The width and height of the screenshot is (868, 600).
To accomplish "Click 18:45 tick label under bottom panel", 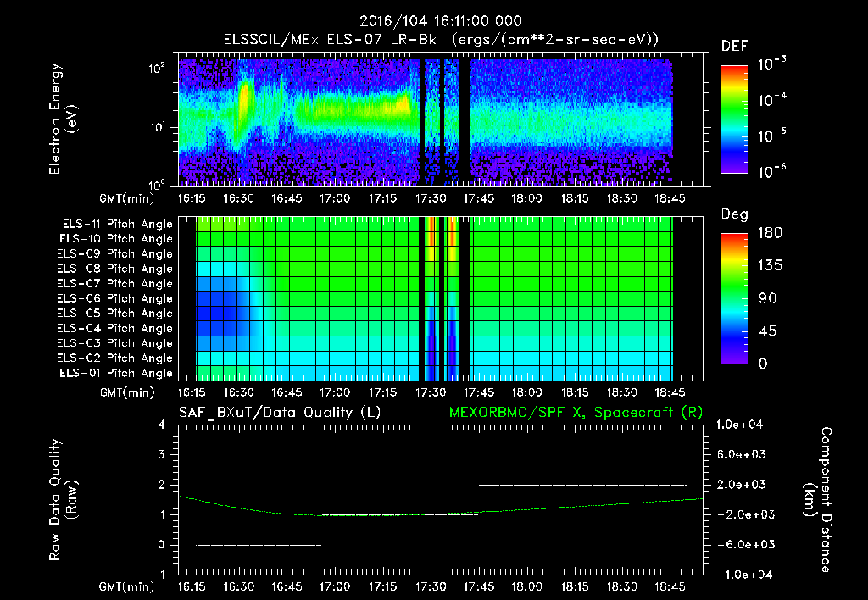I will coord(670,586).
